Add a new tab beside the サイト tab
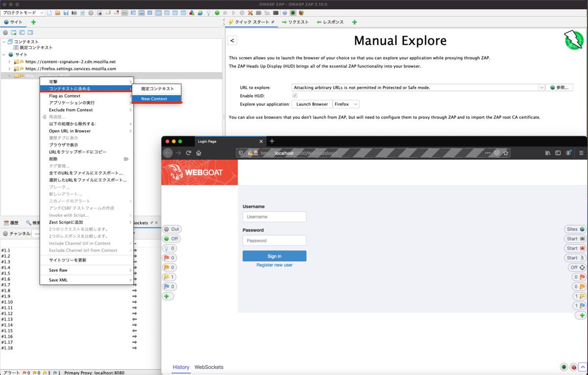Image resolution: width=588 pixels, height=375 pixels. 33,22
